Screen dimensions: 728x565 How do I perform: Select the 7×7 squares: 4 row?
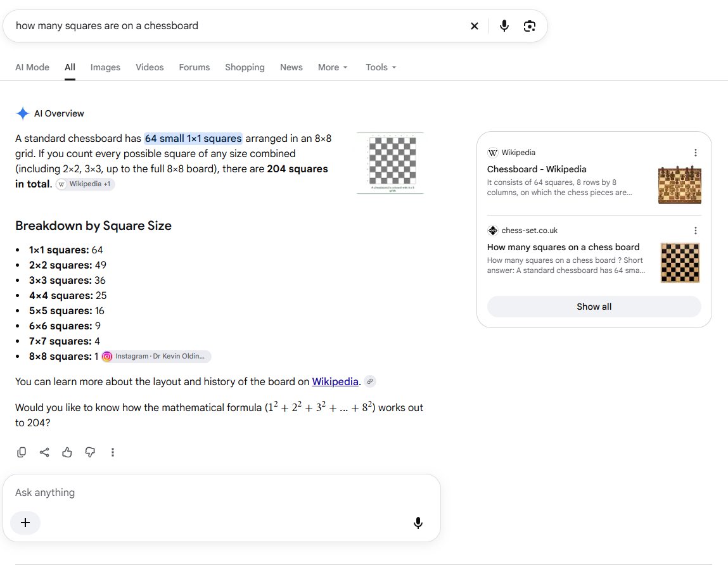pos(65,341)
